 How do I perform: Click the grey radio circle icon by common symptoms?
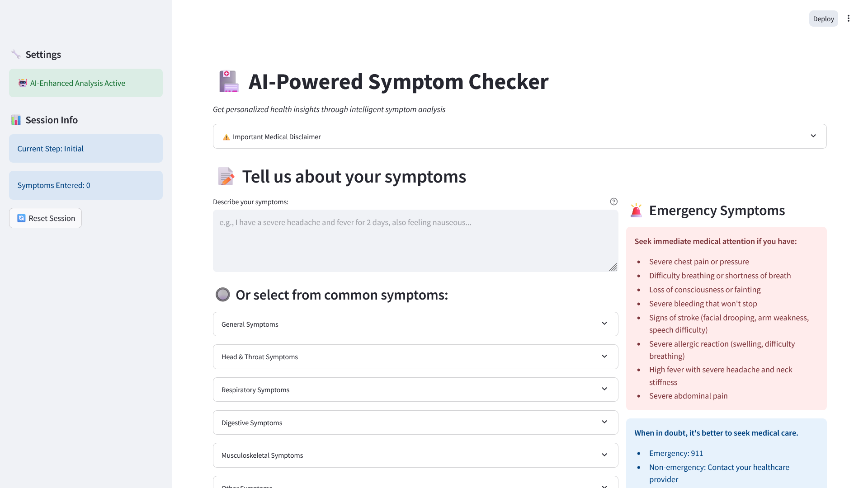[x=222, y=295]
